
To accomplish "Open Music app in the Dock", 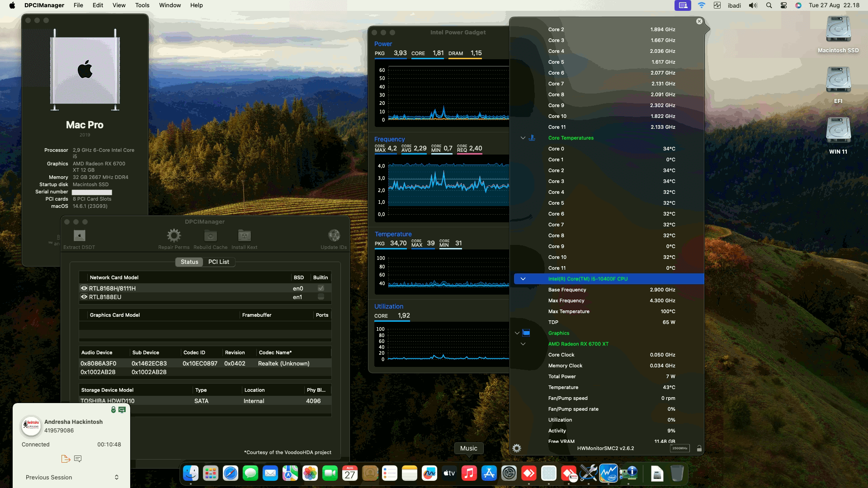I will (x=469, y=473).
